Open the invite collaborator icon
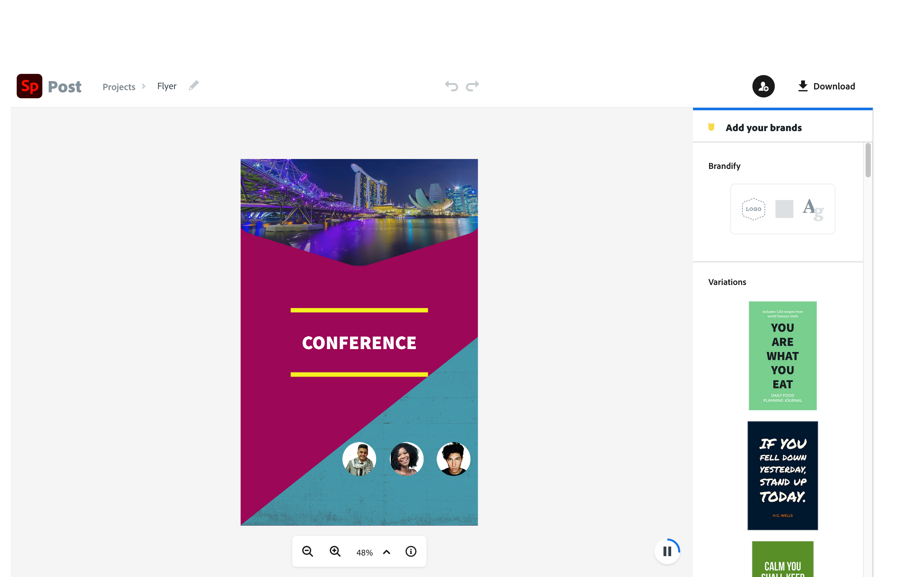 click(x=763, y=87)
